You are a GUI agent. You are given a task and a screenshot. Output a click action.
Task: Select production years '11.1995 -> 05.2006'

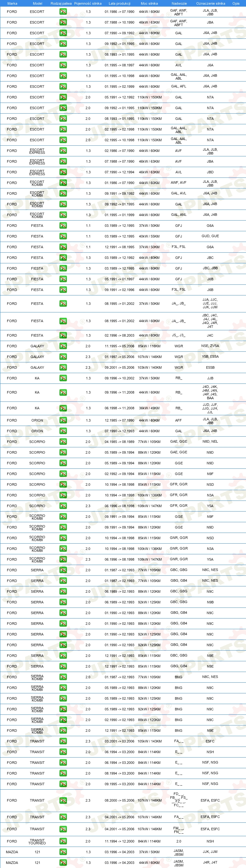(119, 346)
